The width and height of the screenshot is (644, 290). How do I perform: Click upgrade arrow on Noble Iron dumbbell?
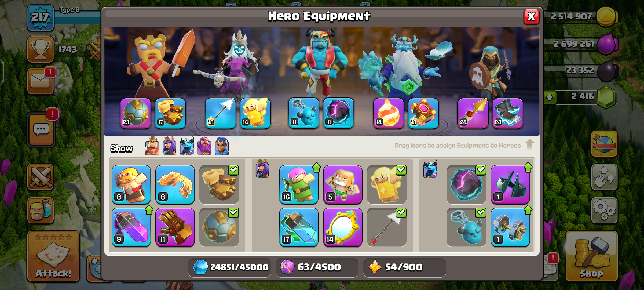point(528,210)
